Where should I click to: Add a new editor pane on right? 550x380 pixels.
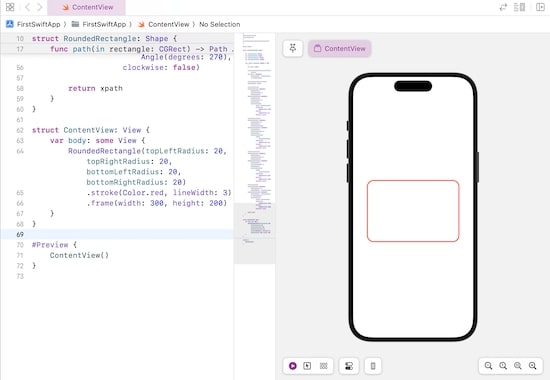point(540,7)
